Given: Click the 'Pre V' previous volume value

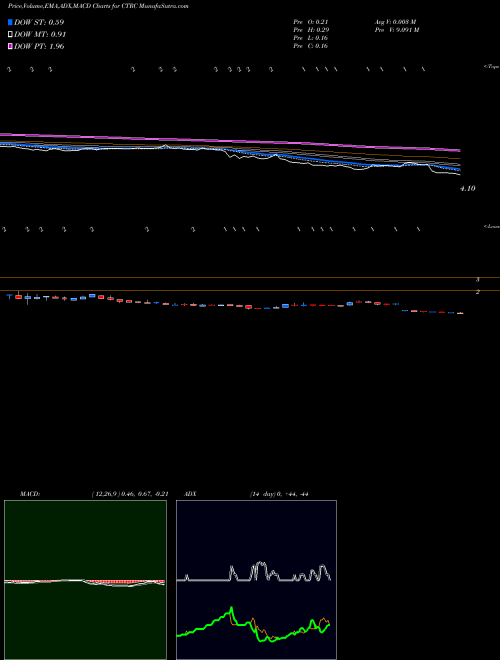Looking at the screenshot, I should pos(397,30).
